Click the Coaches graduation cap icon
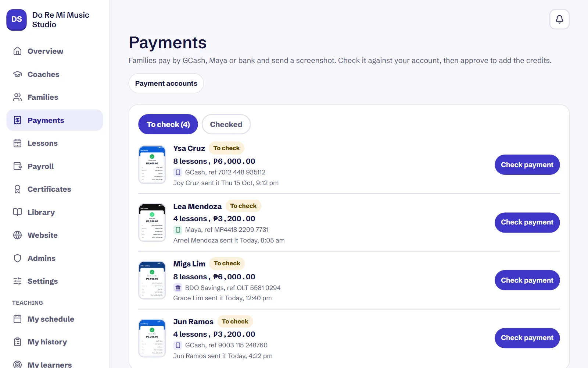This screenshot has width=588, height=368. tap(17, 74)
